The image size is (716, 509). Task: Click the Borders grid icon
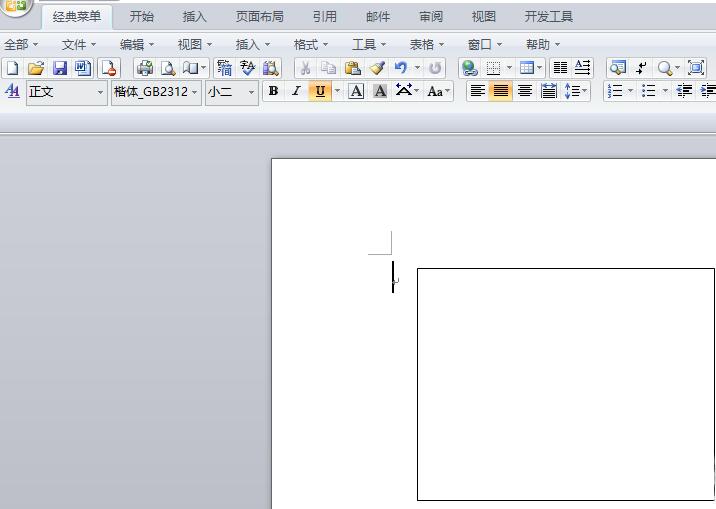(x=493, y=68)
